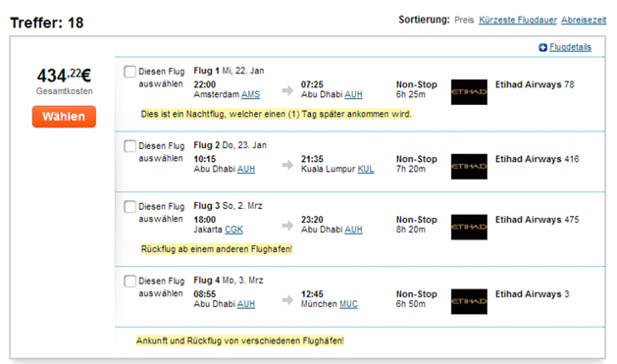Open the CGK airport link
Screen dimensions: 617x364
[x=233, y=230]
